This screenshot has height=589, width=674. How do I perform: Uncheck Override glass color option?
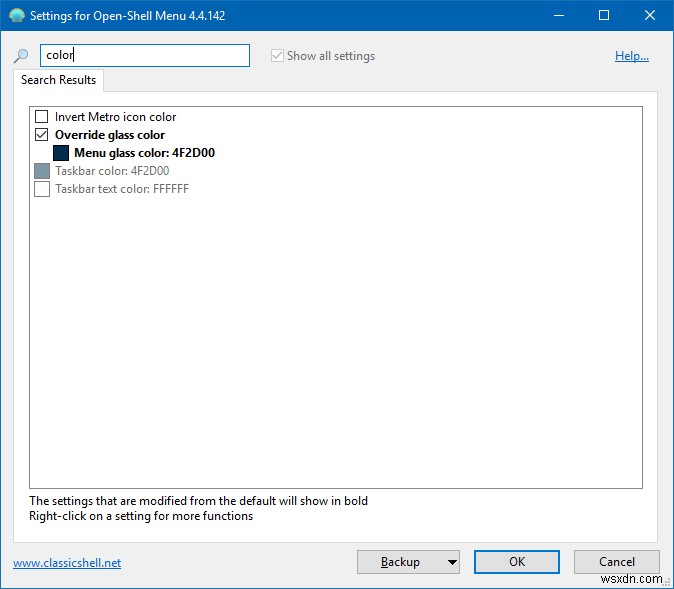[x=42, y=135]
